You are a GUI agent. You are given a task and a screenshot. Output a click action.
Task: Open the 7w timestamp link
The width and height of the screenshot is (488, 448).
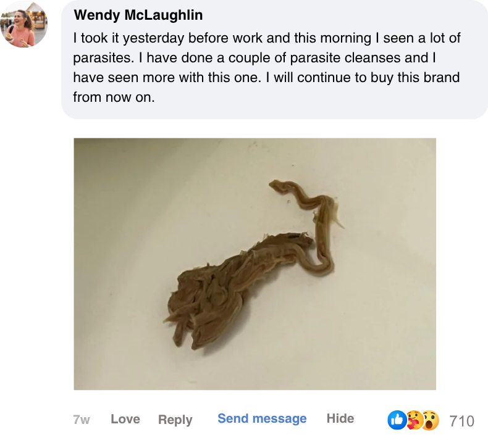click(x=81, y=420)
